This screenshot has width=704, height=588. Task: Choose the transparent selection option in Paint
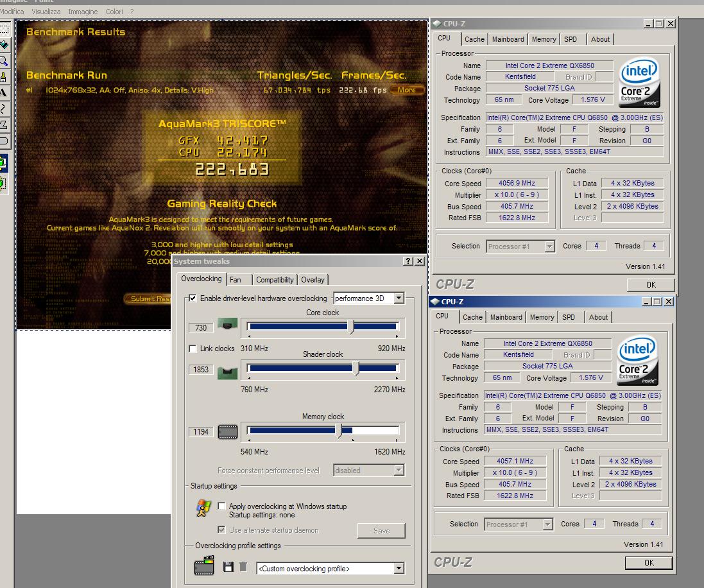point(3,184)
